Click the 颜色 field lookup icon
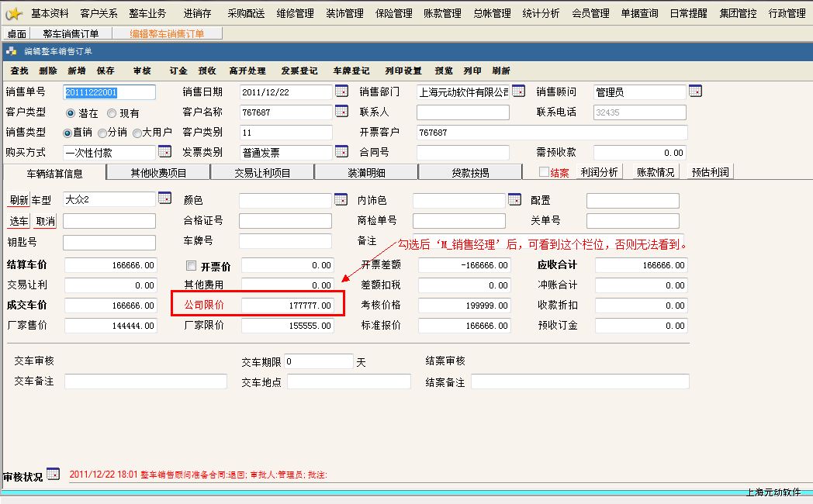Image resolution: width=813 pixels, height=504 pixels. (341, 199)
